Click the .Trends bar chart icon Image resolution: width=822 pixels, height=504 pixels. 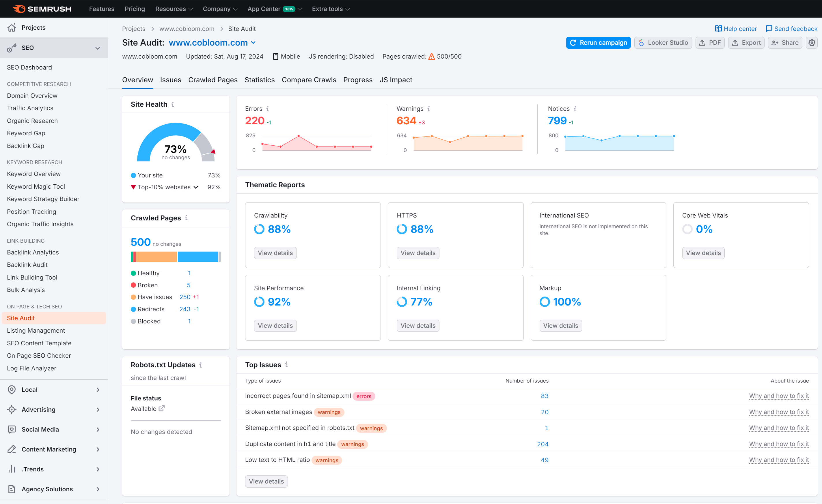point(12,469)
